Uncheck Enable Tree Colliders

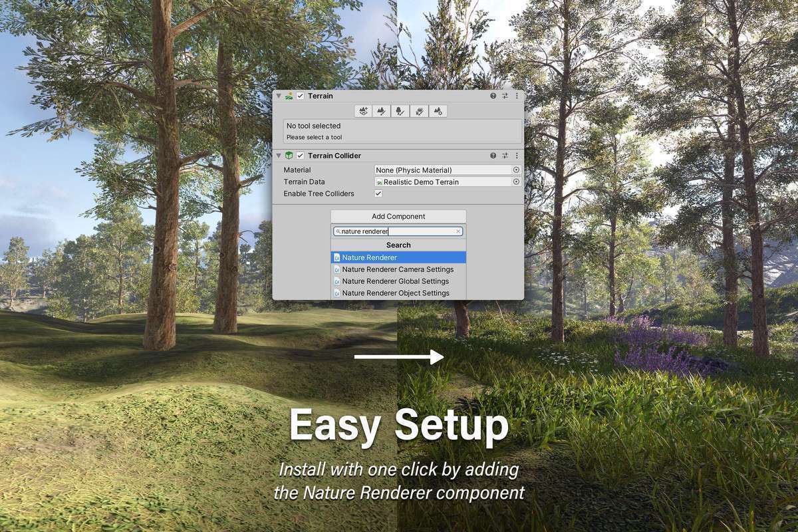click(378, 194)
